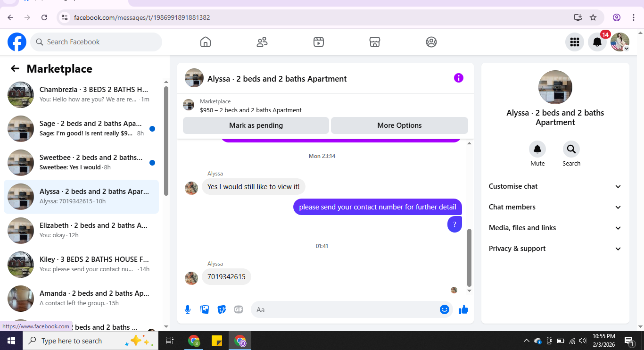Open the Sage 2 beds conversation
The image size is (644, 350).
point(81,129)
